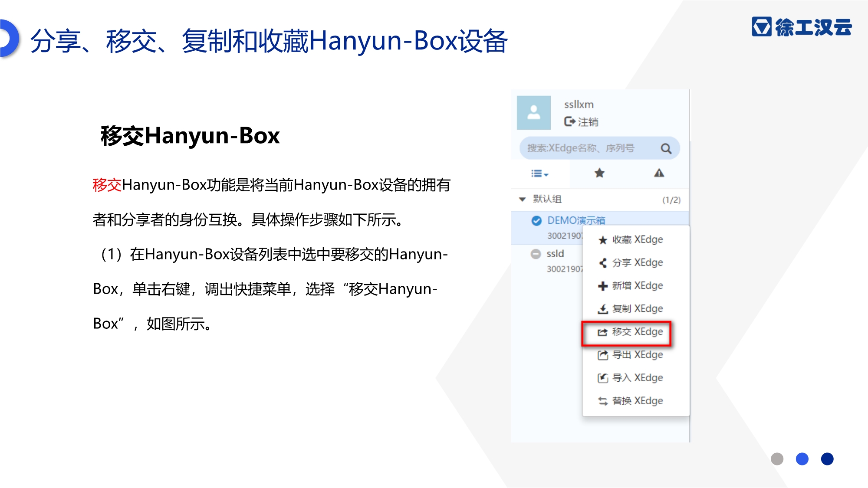The image size is (868, 488).
Task: Click the import icon beside 导入 XEdge
Action: coord(603,378)
